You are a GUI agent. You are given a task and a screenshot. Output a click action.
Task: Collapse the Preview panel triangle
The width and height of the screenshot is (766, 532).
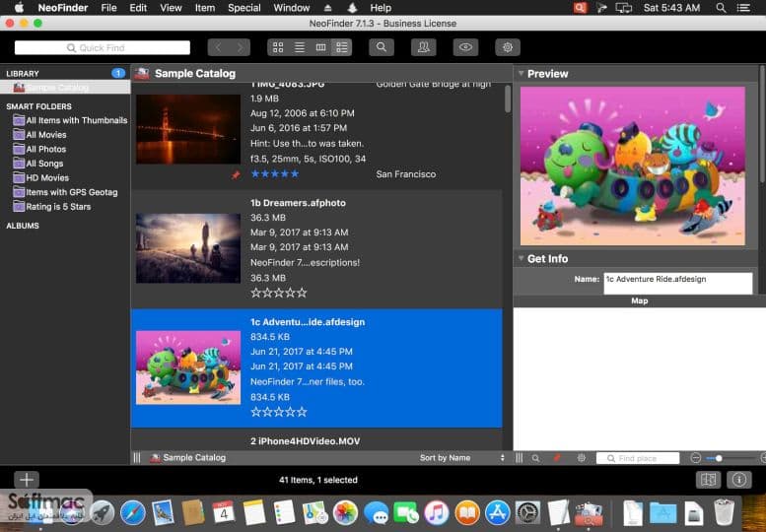coord(522,73)
